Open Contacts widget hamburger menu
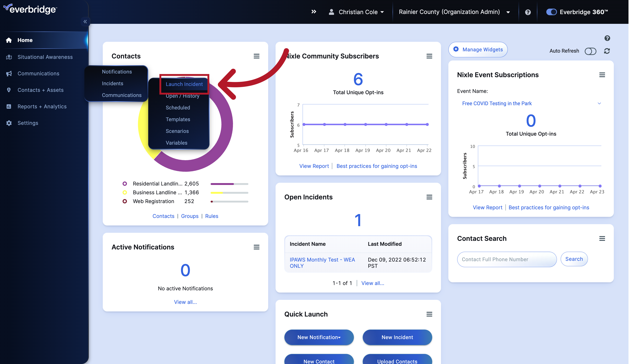This screenshot has height=364, width=634. [256, 56]
